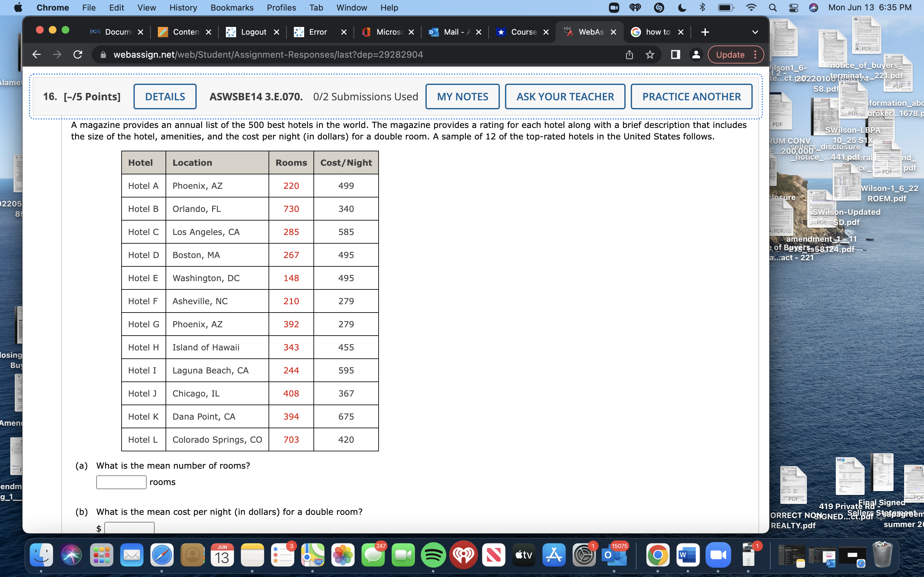Open the Bookmarks menu in the menu bar
The image size is (924, 577).
point(232,8)
